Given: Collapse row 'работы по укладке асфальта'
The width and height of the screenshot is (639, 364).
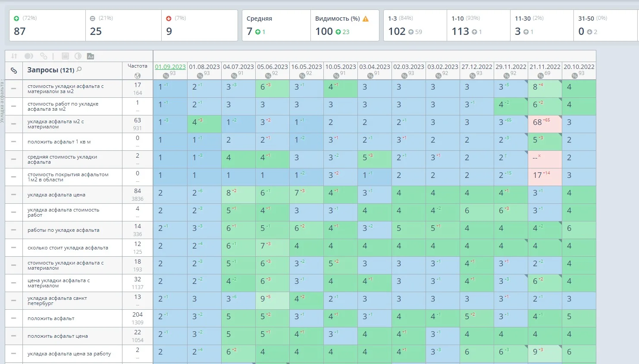Looking at the screenshot, I should (x=14, y=230).
